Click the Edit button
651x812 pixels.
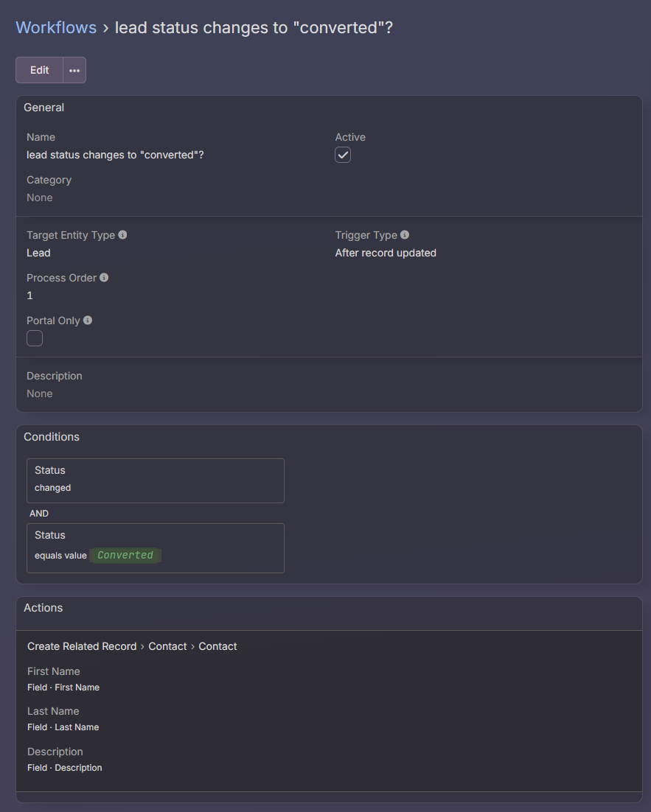40,70
